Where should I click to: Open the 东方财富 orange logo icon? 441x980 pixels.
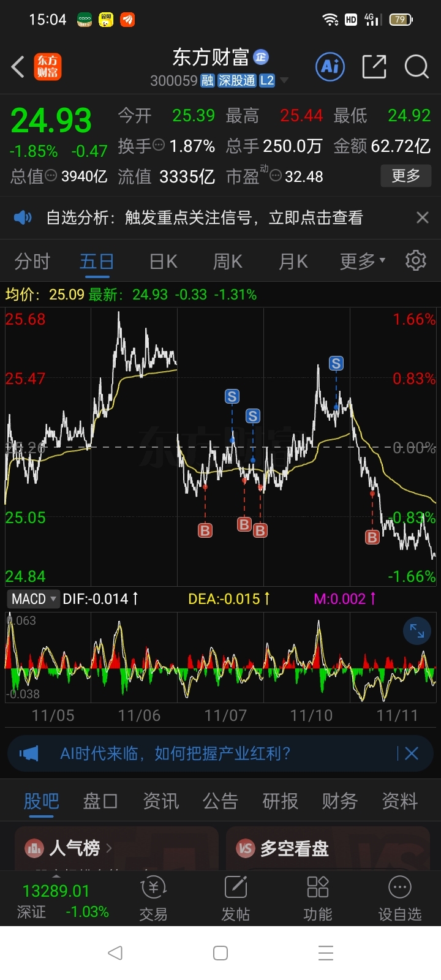pyautogui.click(x=47, y=67)
